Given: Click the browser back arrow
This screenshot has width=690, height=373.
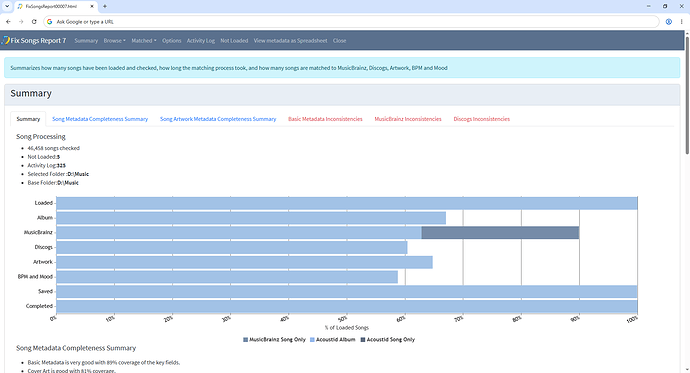Looking at the screenshot, I should click(8, 22).
